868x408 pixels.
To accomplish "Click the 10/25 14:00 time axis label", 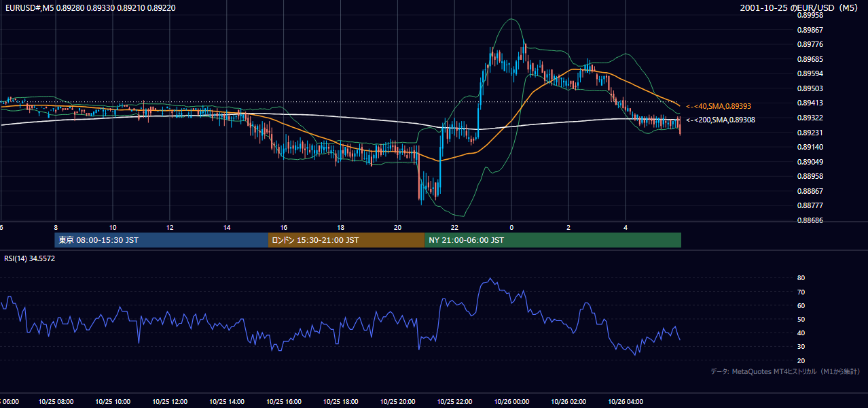I will 226,401.
